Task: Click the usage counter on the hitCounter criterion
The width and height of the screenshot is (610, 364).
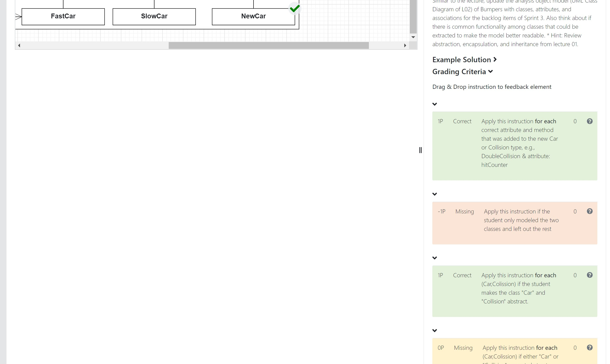Action: (575, 121)
